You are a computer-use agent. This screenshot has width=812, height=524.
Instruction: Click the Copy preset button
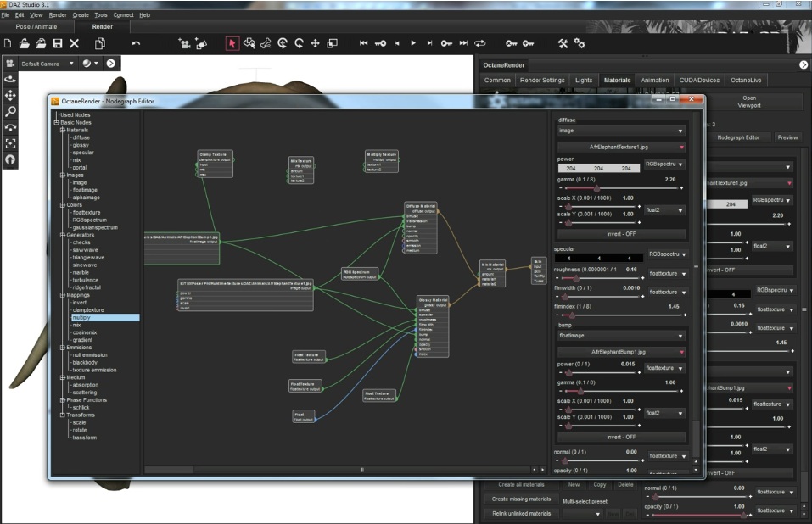click(600, 485)
